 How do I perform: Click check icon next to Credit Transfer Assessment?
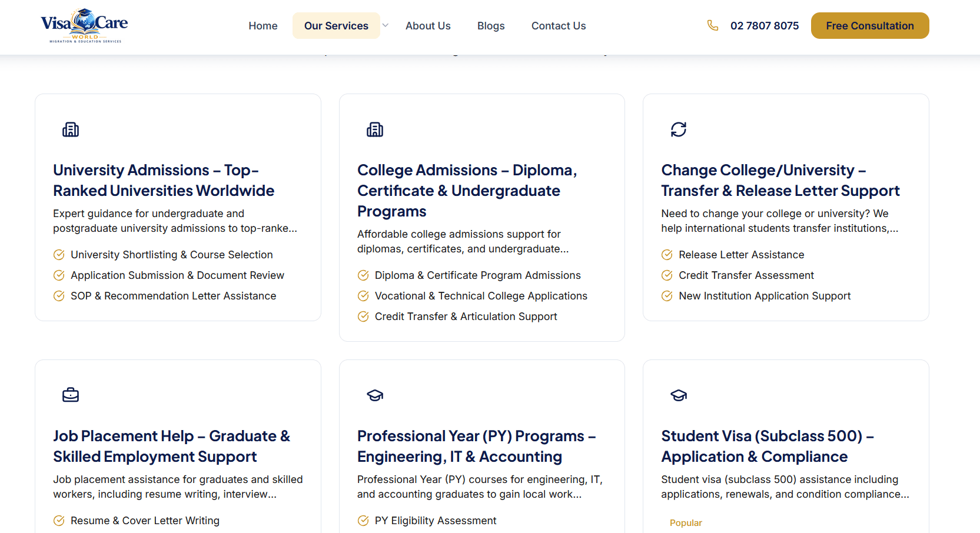(667, 275)
